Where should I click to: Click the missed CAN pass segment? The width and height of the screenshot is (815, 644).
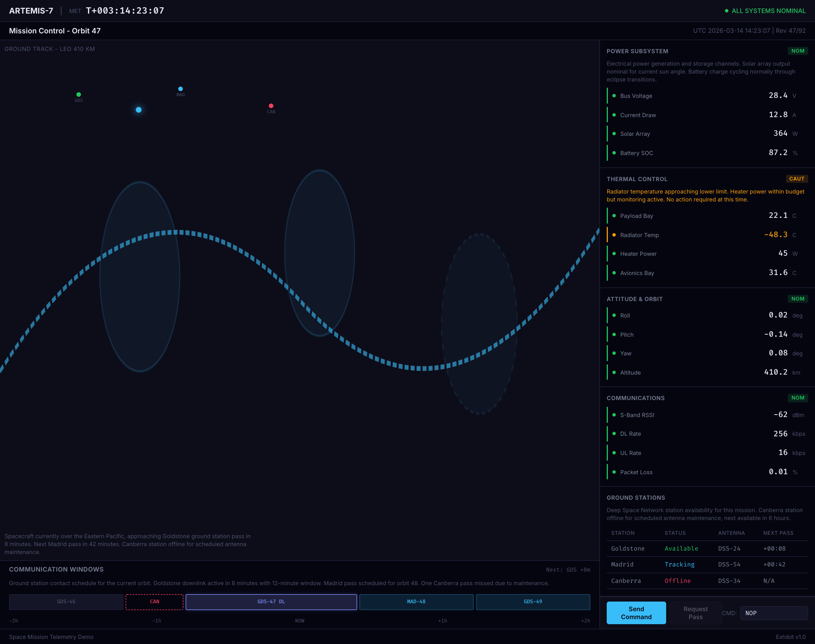pos(154,602)
